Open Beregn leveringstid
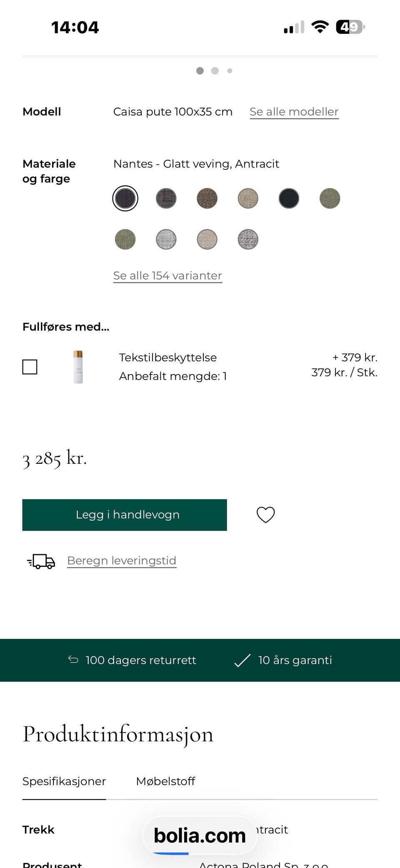Viewport: 400px width, 868px height. 121,561
